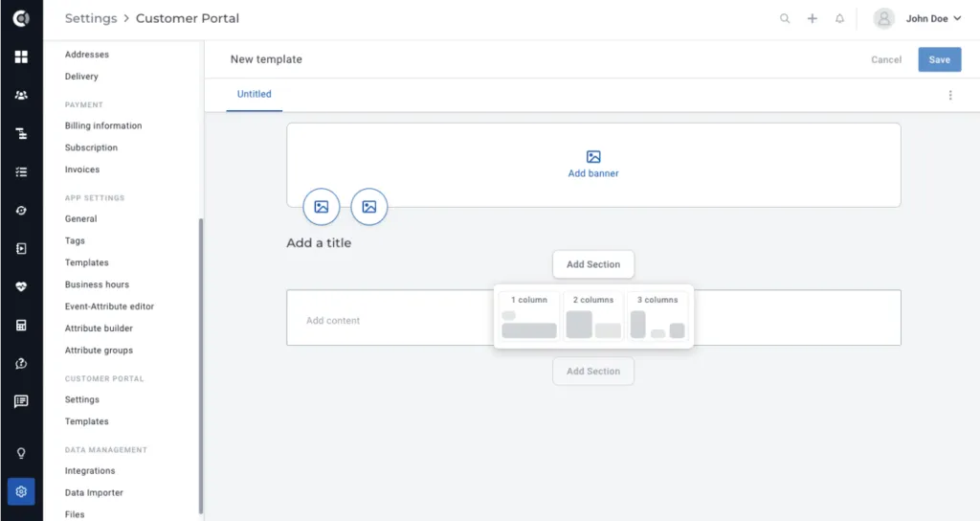The width and height of the screenshot is (980, 521).
Task: Click the Add a title field
Action: (319, 242)
